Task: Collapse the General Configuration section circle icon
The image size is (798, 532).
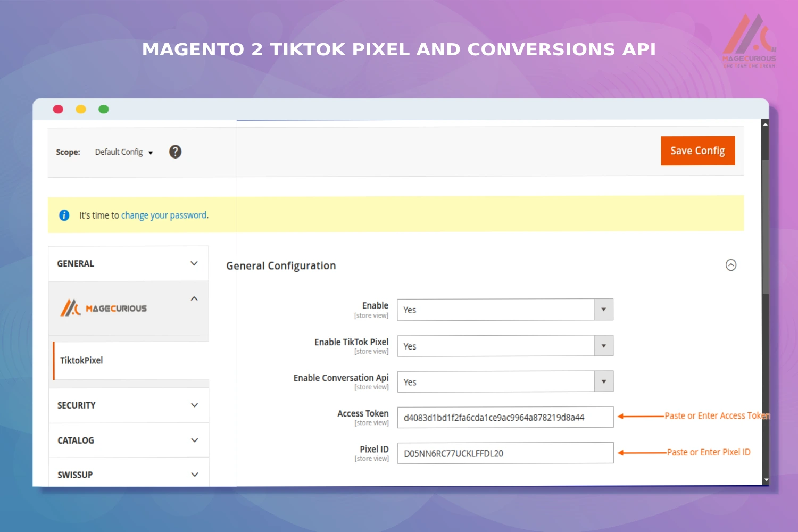Action: (731, 265)
